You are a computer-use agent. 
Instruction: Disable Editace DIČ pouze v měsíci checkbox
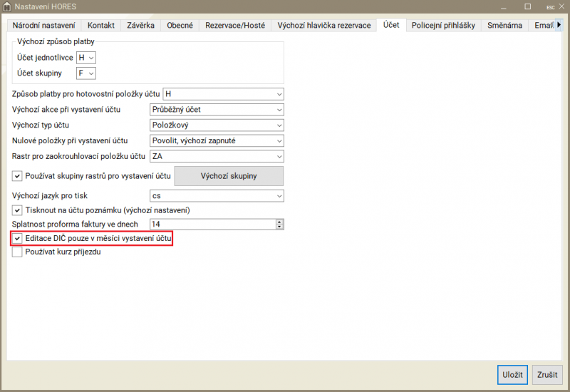point(18,238)
